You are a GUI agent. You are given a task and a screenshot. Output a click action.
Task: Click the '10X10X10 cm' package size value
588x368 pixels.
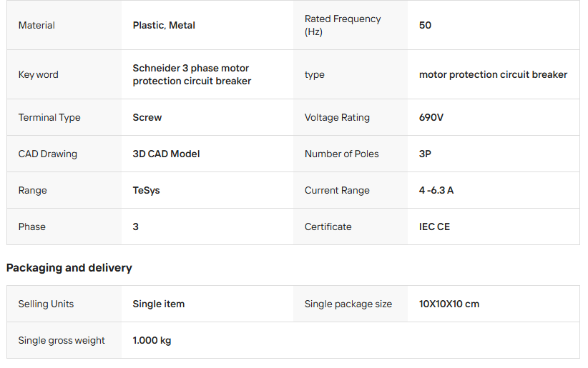click(x=449, y=304)
